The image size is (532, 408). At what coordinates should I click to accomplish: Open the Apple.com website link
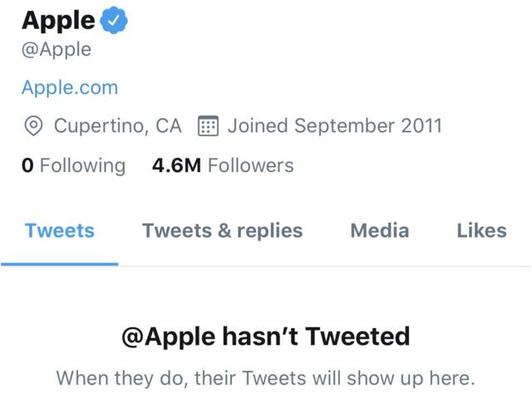point(70,87)
